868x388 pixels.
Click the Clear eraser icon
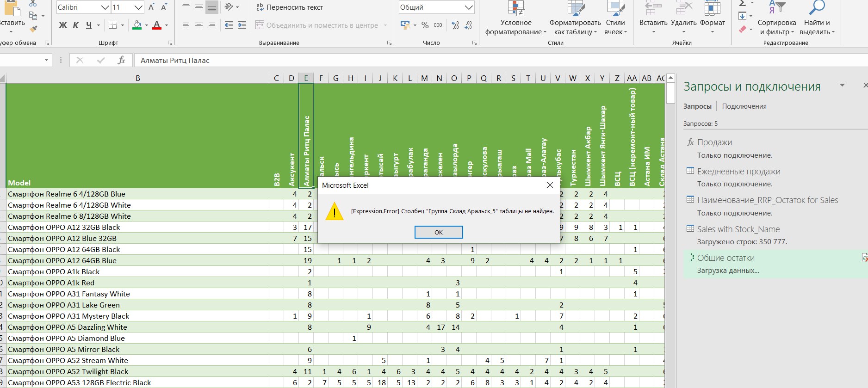742,29
